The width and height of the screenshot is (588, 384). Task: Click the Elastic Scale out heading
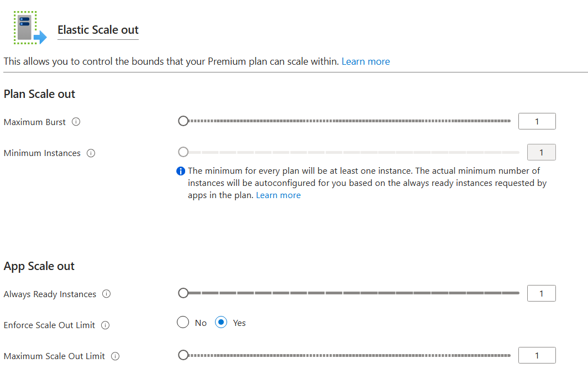coord(98,30)
